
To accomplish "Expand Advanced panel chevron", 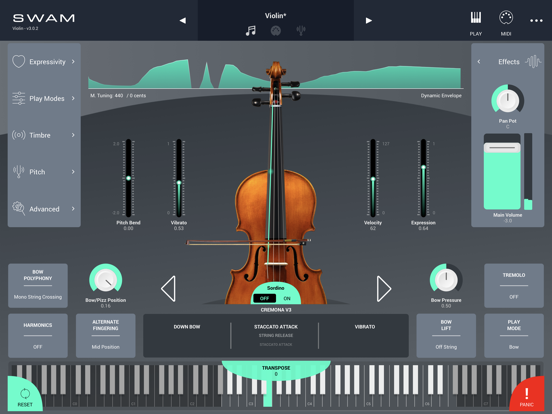I will (73, 208).
